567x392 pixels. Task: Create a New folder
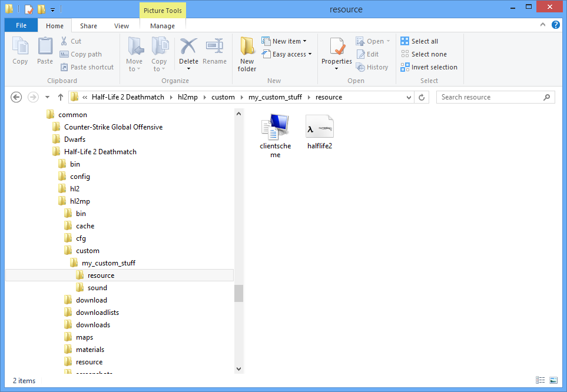tap(247, 54)
